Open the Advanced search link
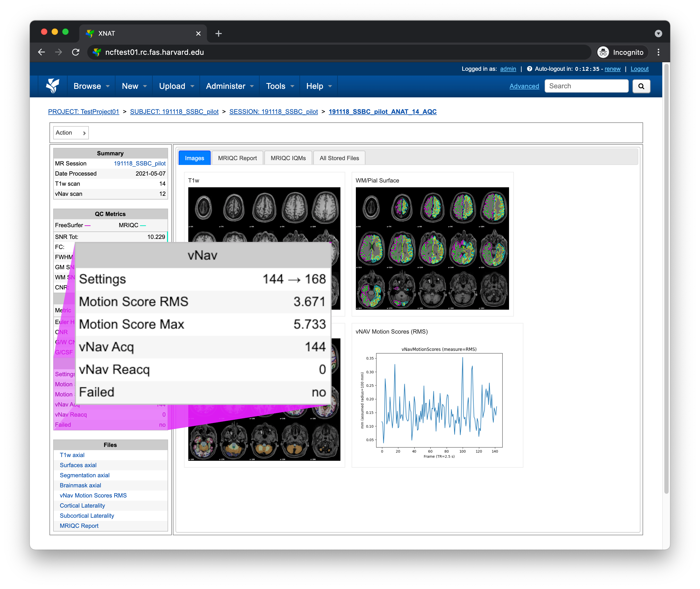Viewport: 700px width, 589px height. pyautogui.click(x=524, y=86)
